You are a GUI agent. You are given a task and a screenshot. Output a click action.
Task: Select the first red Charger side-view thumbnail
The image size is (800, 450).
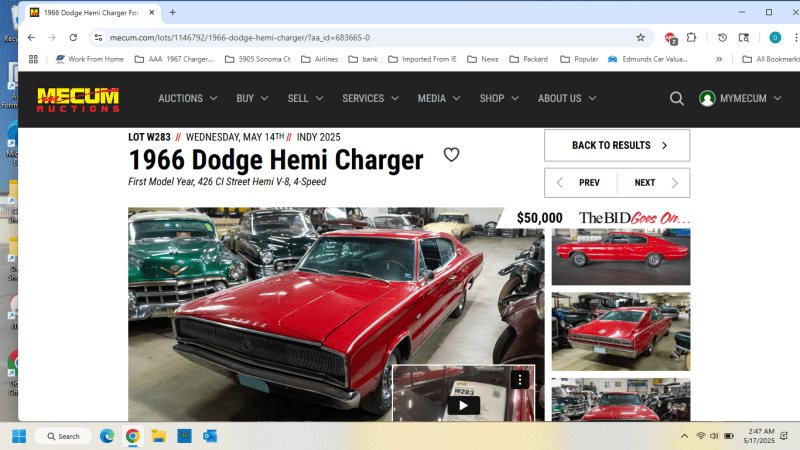pos(620,257)
